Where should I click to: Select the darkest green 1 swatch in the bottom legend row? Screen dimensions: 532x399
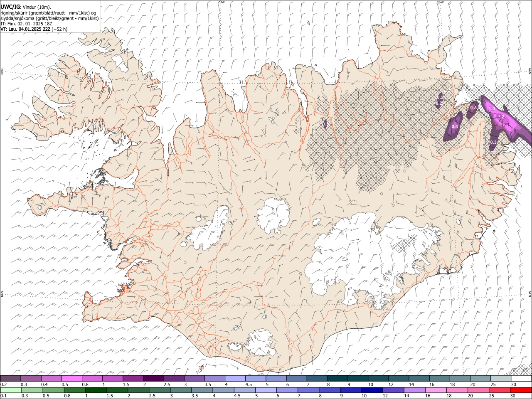(x=96, y=390)
